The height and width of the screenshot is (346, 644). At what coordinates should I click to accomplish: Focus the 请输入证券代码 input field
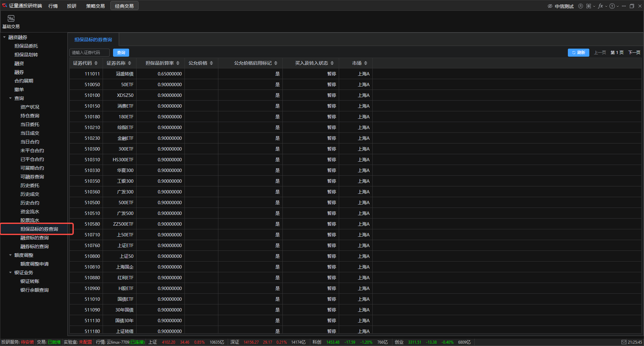89,53
